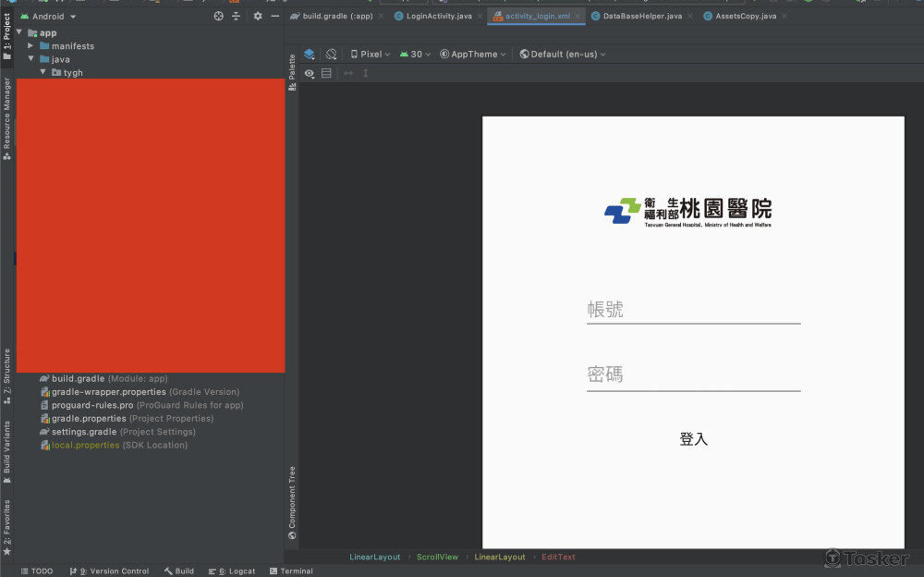Collapse the java folder in project tree
The image size is (924, 577).
coord(30,58)
